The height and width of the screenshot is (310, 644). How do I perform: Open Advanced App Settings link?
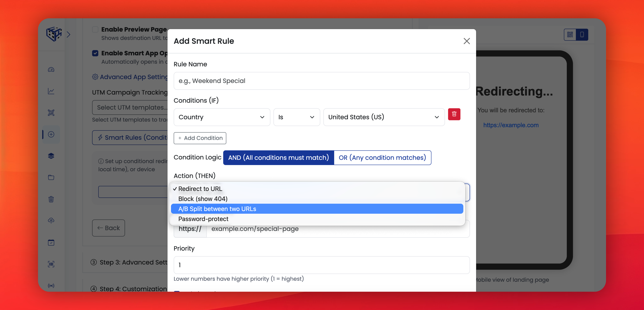[130, 77]
